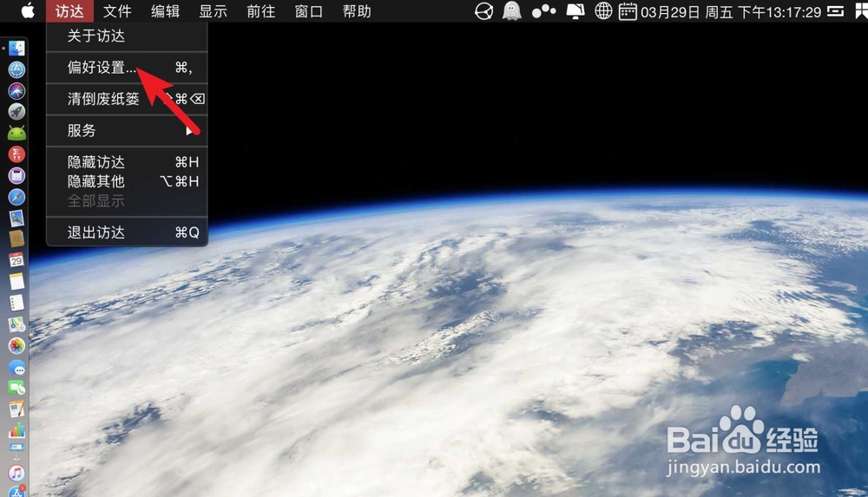This screenshot has height=497, width=868.
Task: Open Launchpad rocket icon in Dock
Action: coord(16,112)
